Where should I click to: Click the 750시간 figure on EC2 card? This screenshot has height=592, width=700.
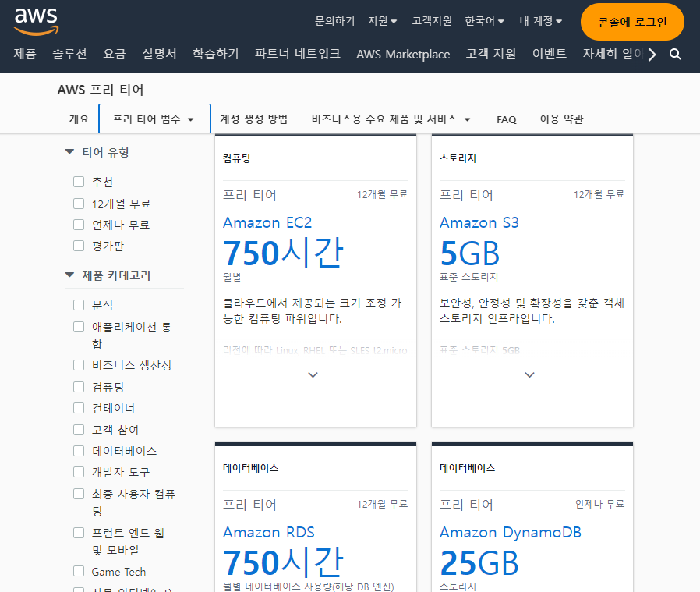(283, 253)
